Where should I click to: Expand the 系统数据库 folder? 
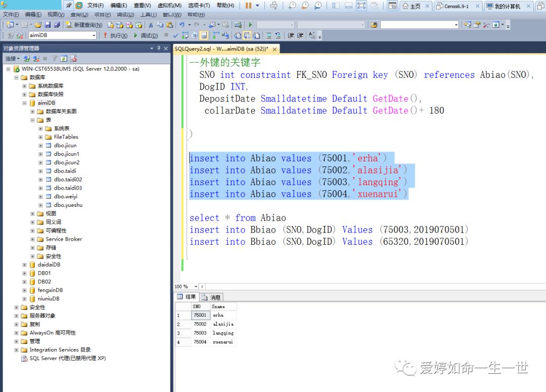[x=24, y=86]
